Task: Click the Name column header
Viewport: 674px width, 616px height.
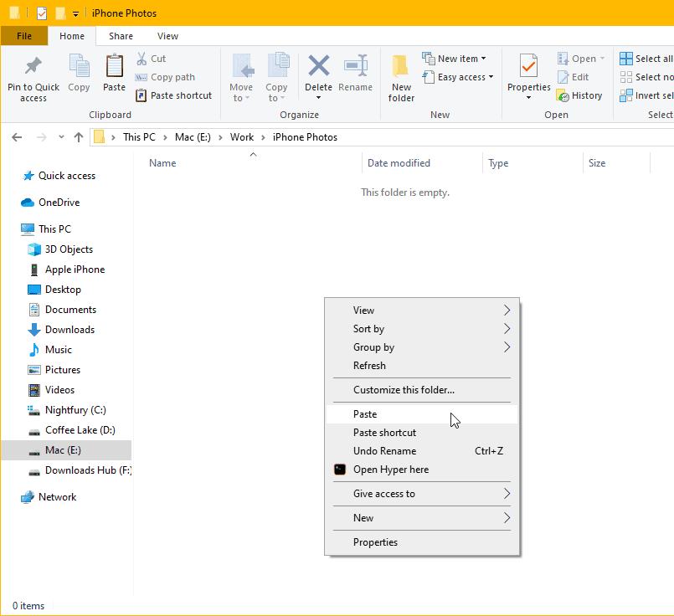Action: [162, 162]
